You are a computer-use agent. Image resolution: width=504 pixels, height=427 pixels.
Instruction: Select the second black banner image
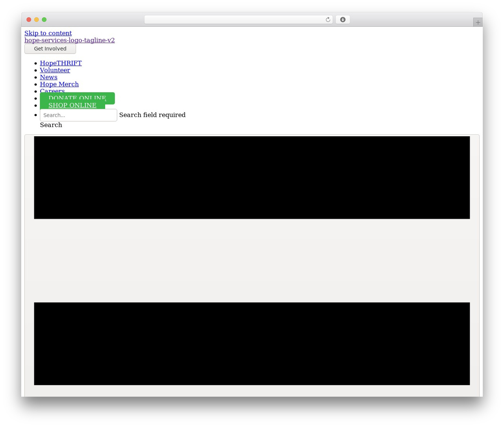point(252,344)
